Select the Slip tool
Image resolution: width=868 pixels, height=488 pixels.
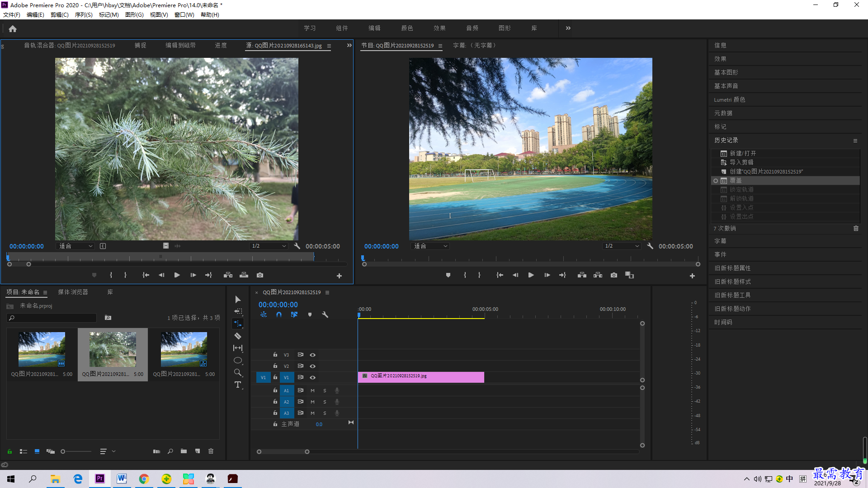pos(238,348)
